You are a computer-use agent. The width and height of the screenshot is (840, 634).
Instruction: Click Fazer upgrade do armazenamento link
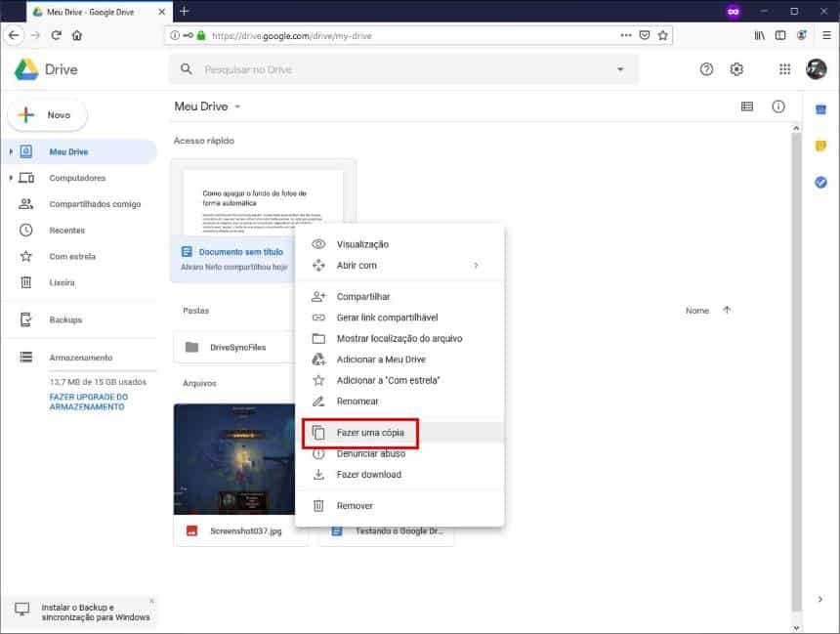88,402
